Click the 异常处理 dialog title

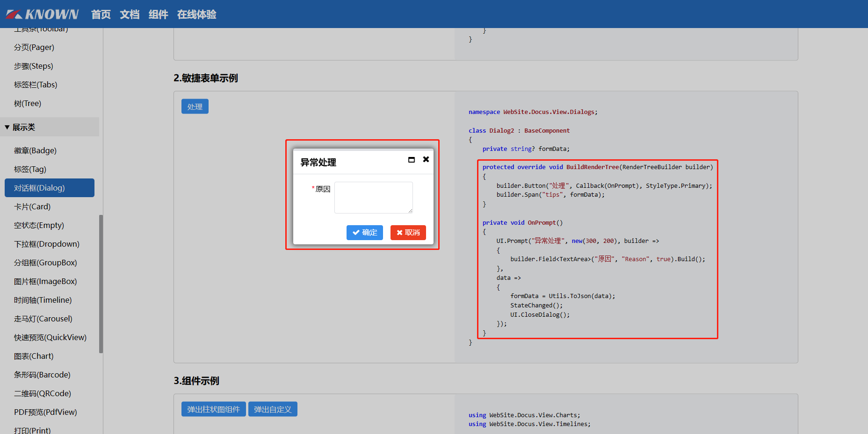(x=318, y=162)
